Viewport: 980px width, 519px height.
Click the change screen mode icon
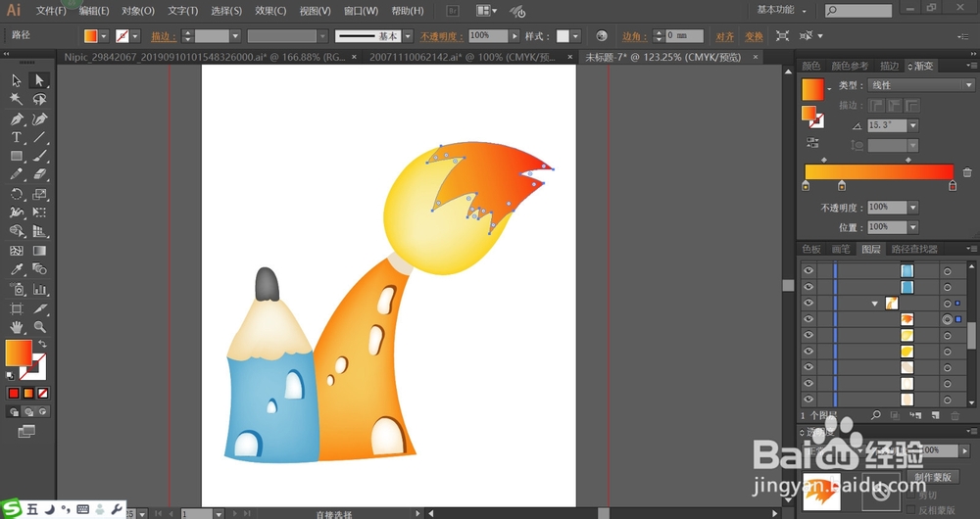26,431
